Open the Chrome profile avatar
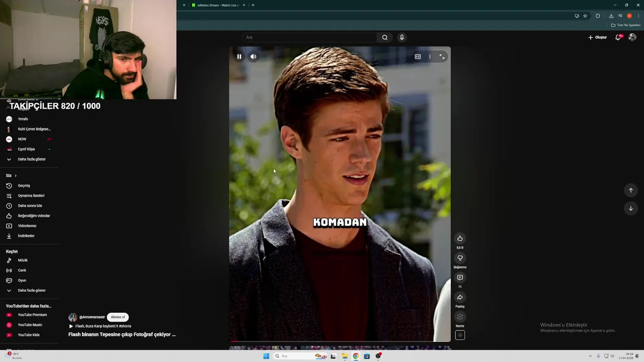 629,16
